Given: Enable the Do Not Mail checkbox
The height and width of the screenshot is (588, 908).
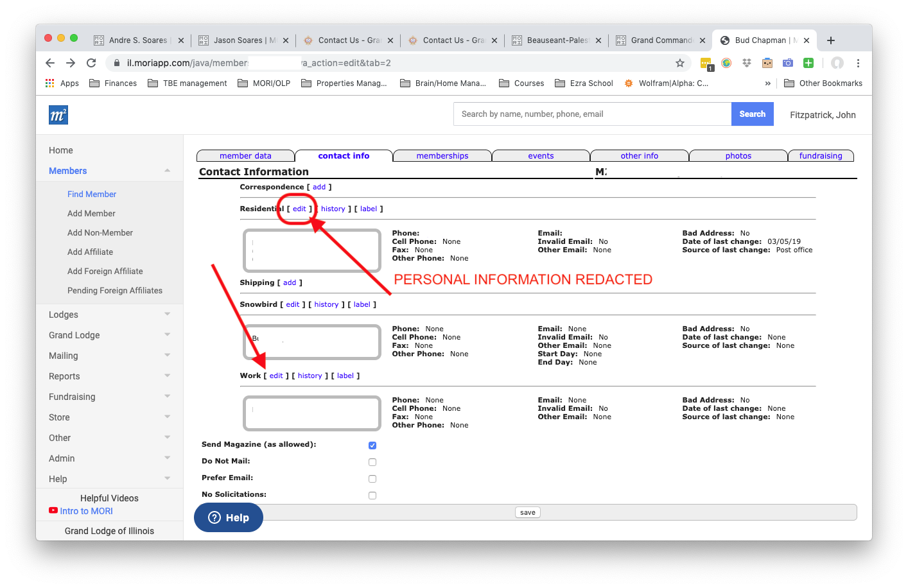Looking at the screenshot, I should (372, 462).
